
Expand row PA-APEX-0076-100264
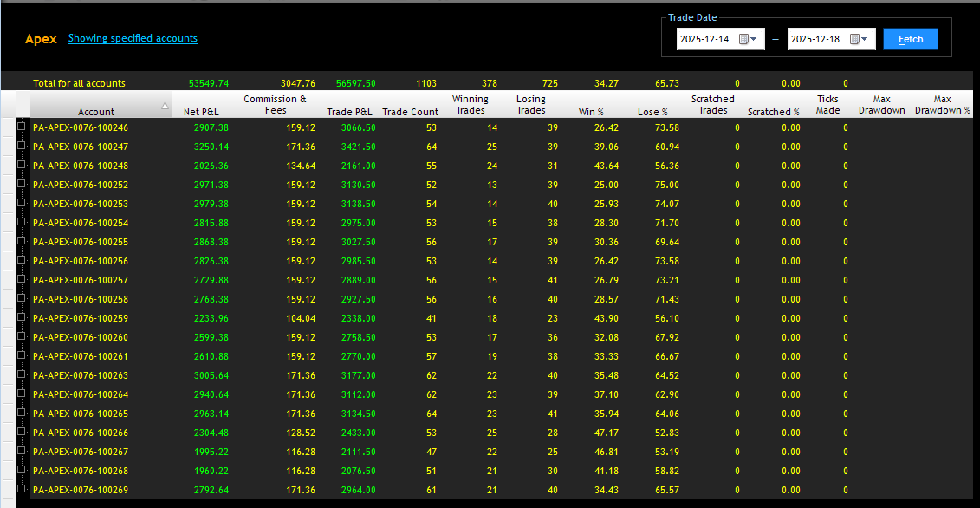[x=22, y=394]
